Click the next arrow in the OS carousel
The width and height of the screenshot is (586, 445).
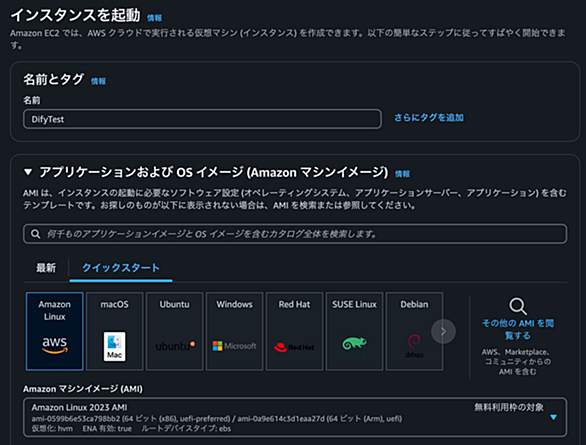pos(443,331)
